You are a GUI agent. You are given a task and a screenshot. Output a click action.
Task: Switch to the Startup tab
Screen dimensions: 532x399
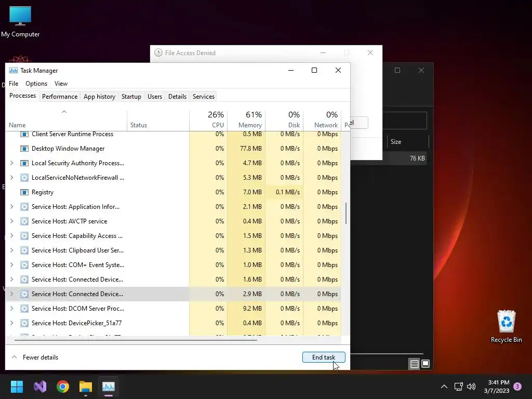click(x=131, y=97)
